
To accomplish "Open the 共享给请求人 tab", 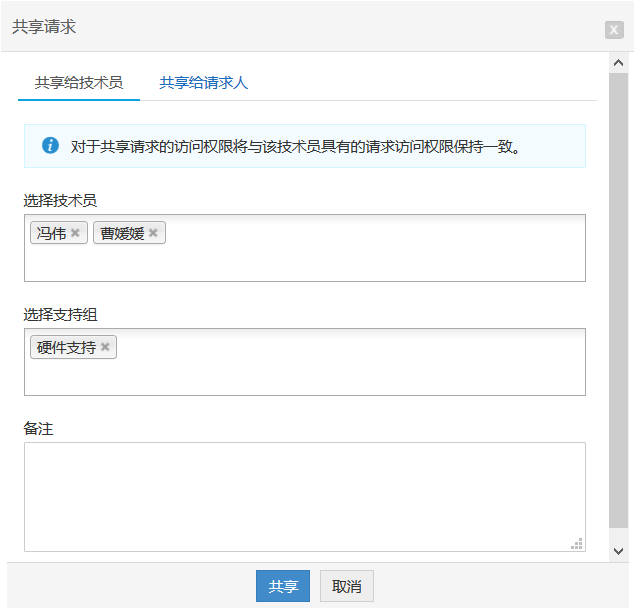I will 203,83.
